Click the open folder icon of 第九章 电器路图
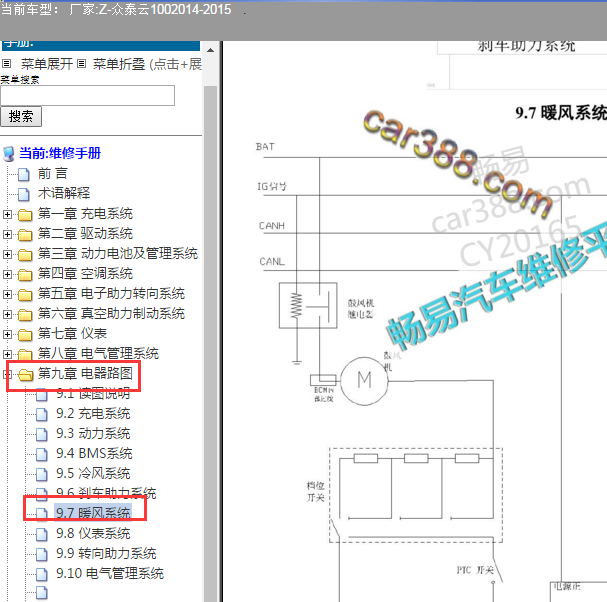The image size is (607, 602). 26,374
